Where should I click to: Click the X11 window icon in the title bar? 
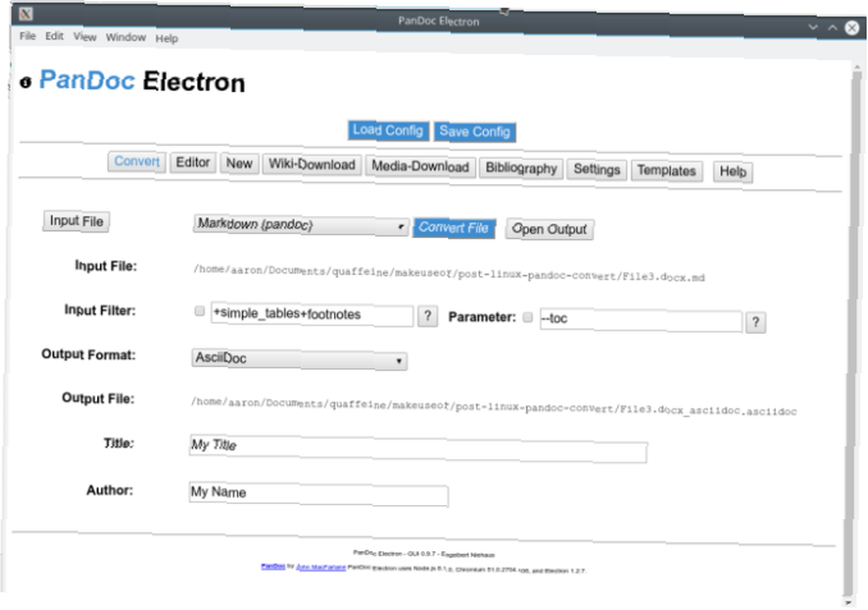pyautogui.click(x=25, y=13)
